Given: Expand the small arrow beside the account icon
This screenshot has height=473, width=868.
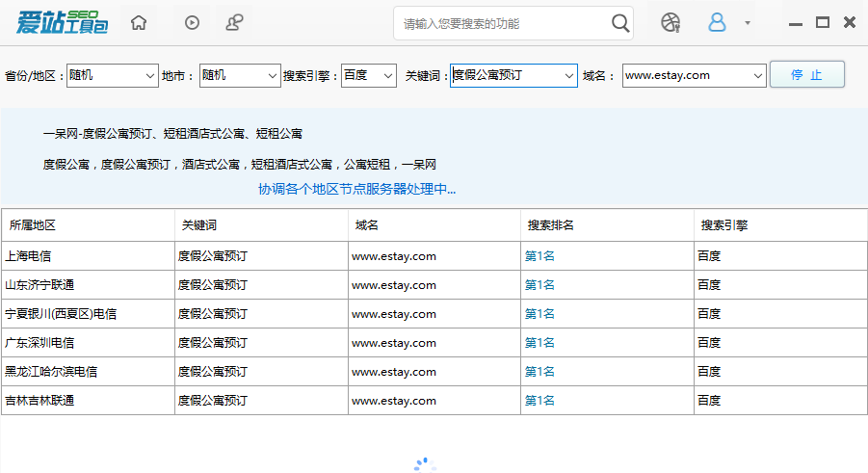Looking at the screenshot, I should click(x=748, y=23).
